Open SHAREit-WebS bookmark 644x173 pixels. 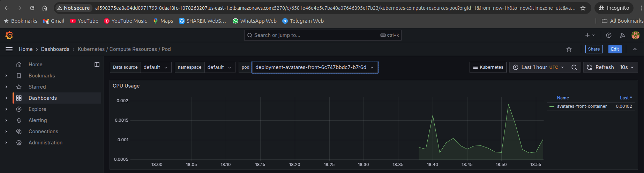click(202, 21)
